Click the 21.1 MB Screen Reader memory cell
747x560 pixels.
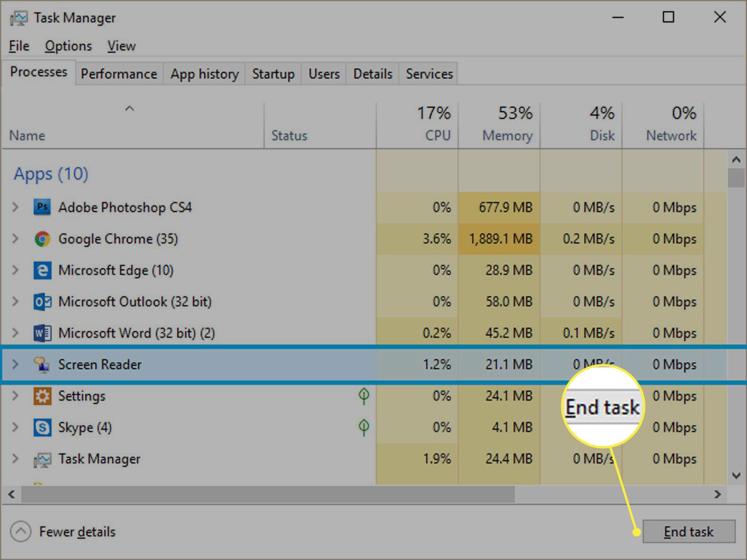[499, 364]
